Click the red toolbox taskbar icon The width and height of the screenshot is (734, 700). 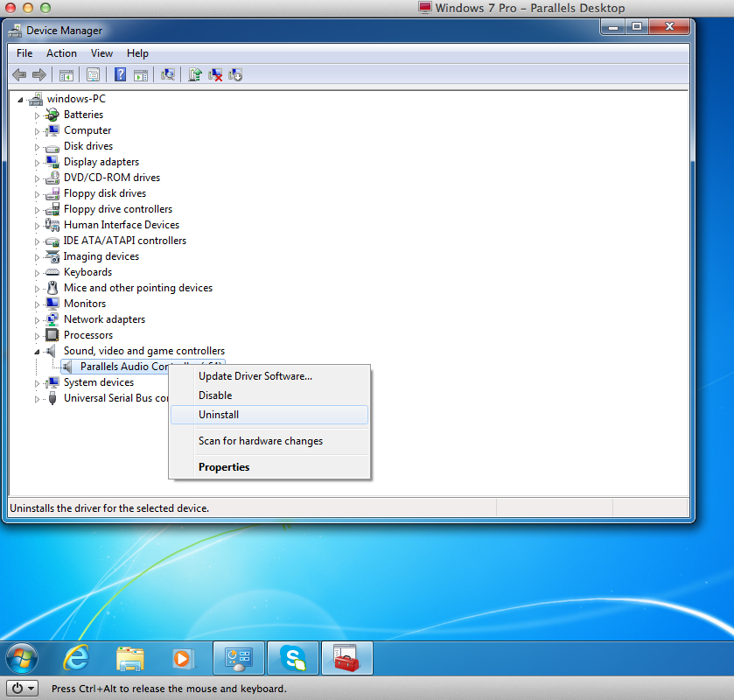(346, 658)
